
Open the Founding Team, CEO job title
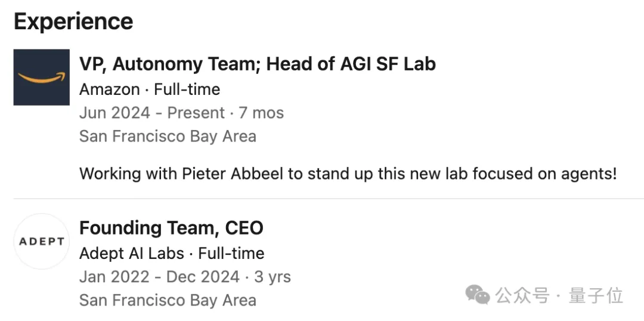coord(171,228)
